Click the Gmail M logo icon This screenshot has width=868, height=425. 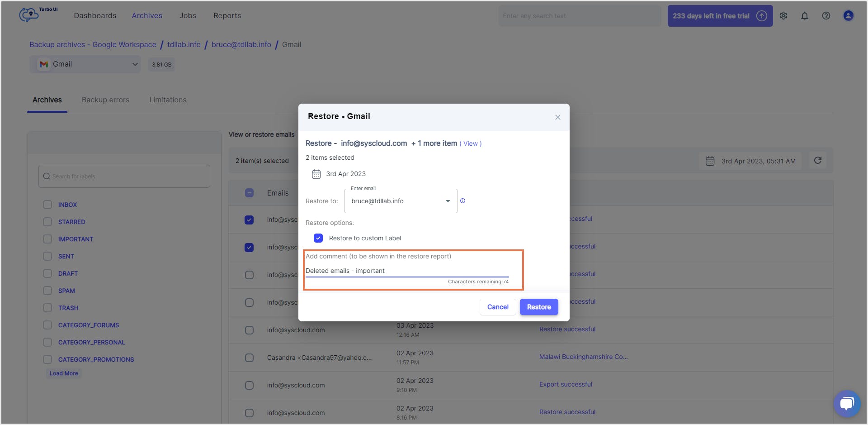click(44, 64)
